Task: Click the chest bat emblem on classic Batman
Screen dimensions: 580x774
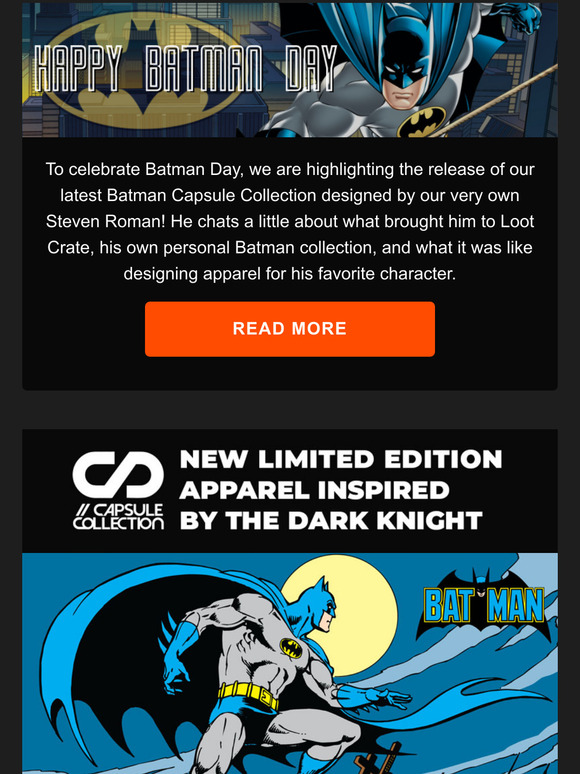Action: [291, 648]
